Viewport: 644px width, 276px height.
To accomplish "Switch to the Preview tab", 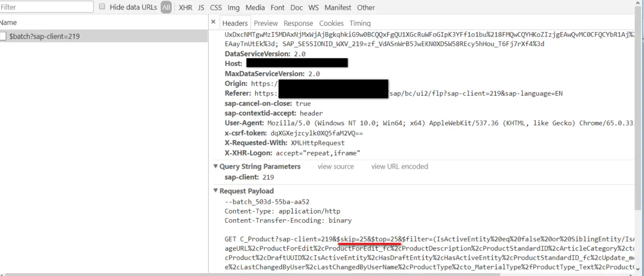I will (x=266, y=23).
